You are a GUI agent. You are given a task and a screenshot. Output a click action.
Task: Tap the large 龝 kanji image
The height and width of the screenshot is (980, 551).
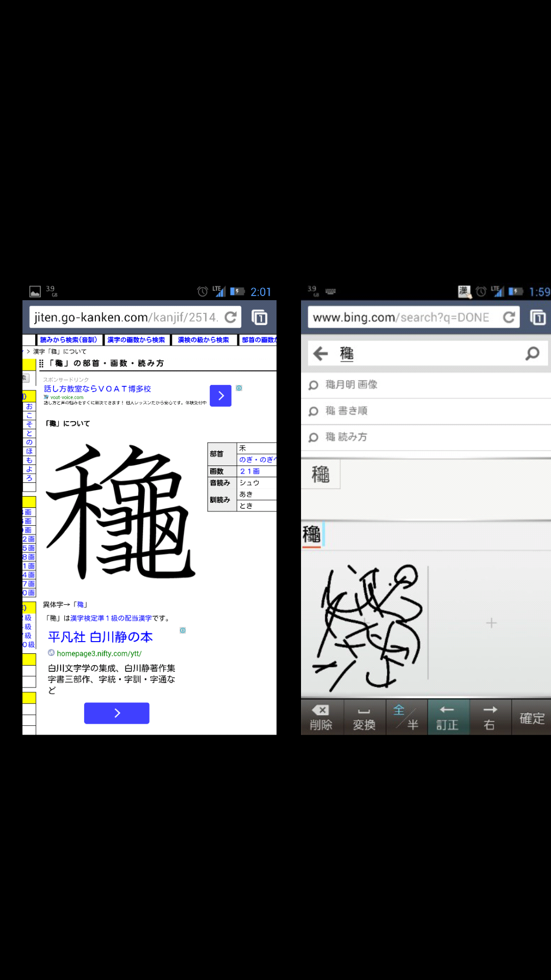tap(120, 512)
